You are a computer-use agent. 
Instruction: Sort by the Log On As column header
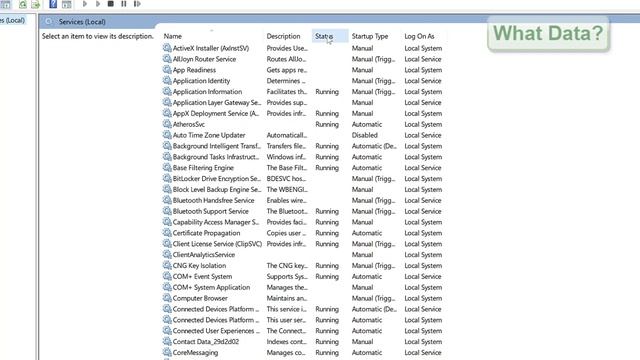click(419, 36)
